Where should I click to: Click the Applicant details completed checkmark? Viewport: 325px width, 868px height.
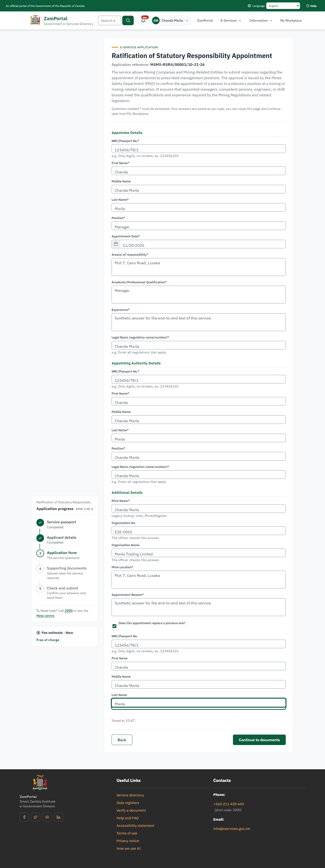40,538
